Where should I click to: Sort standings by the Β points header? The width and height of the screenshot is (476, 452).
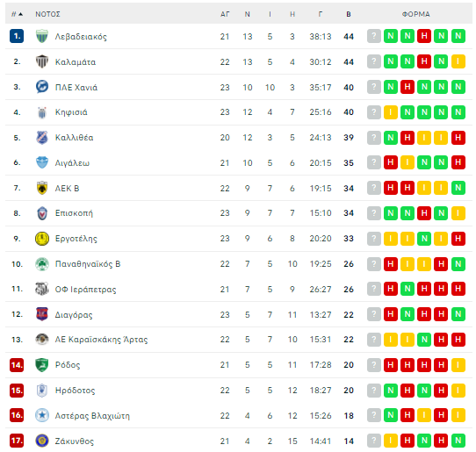pyautogui.click(x=349, y=14)
